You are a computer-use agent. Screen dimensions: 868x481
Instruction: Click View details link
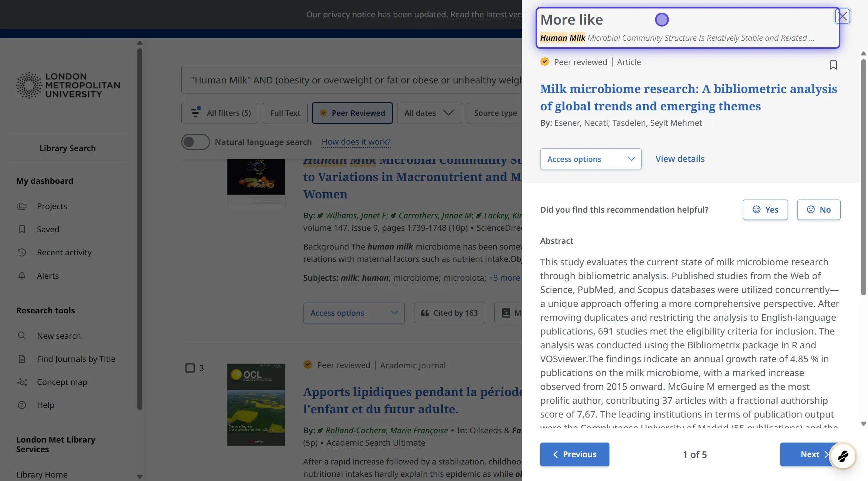click(680, 159)
